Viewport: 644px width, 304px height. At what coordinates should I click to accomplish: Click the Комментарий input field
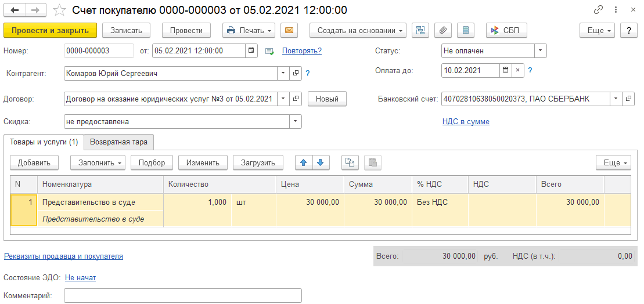(x=182, y=296)
